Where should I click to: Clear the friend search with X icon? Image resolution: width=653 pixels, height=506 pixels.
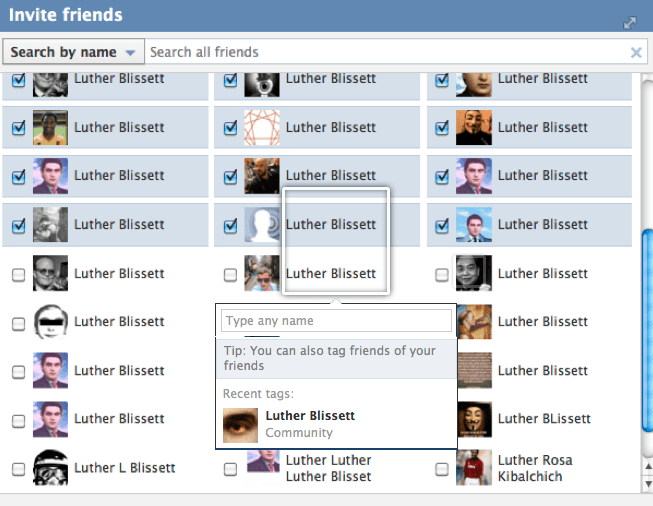click(636, 53)
